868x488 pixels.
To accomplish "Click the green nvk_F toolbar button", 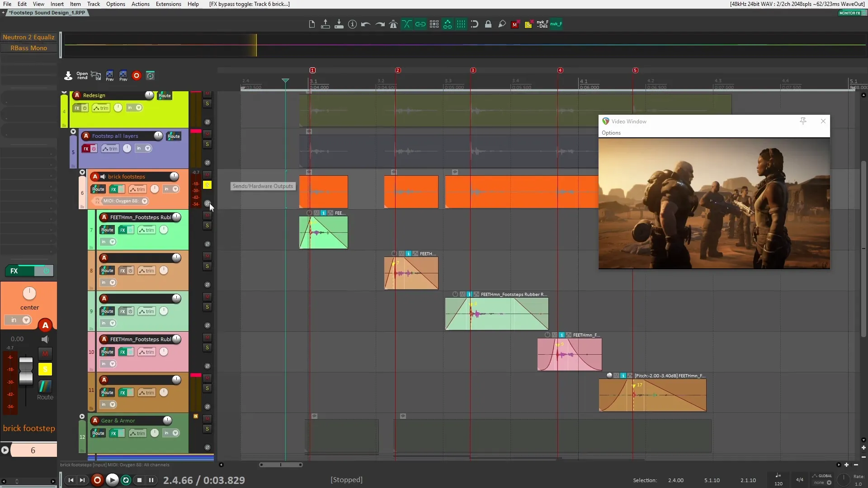I will click(556, 24).
